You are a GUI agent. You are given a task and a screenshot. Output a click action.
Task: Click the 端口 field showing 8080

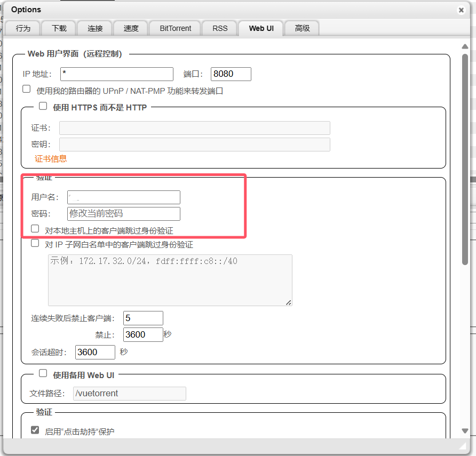coord(231,74)
